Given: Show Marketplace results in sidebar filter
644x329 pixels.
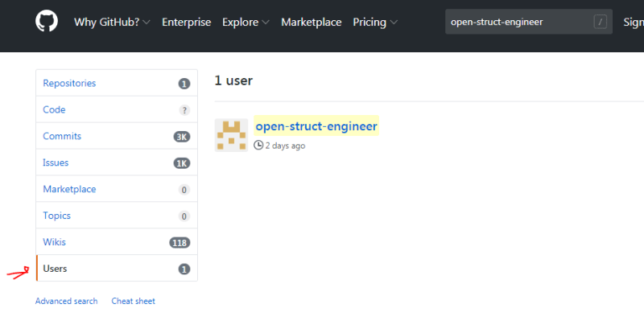Looking at the screenshot, I should point(117,189).
